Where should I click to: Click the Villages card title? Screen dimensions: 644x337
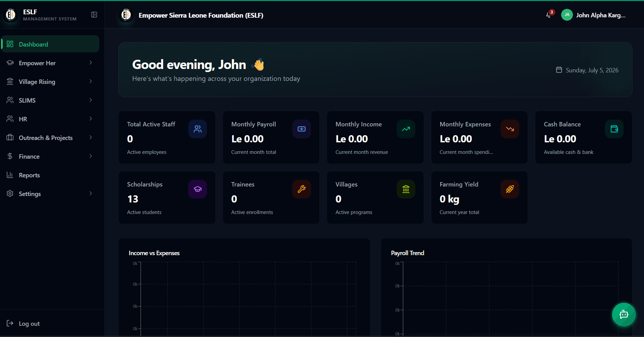click(x=346, y=184)
